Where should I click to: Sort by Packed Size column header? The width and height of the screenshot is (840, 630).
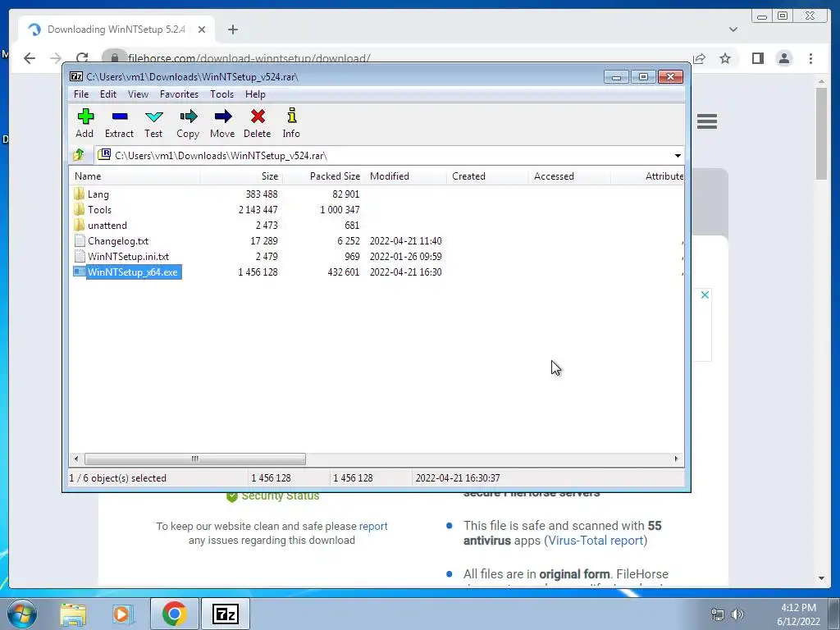[323, 176]
